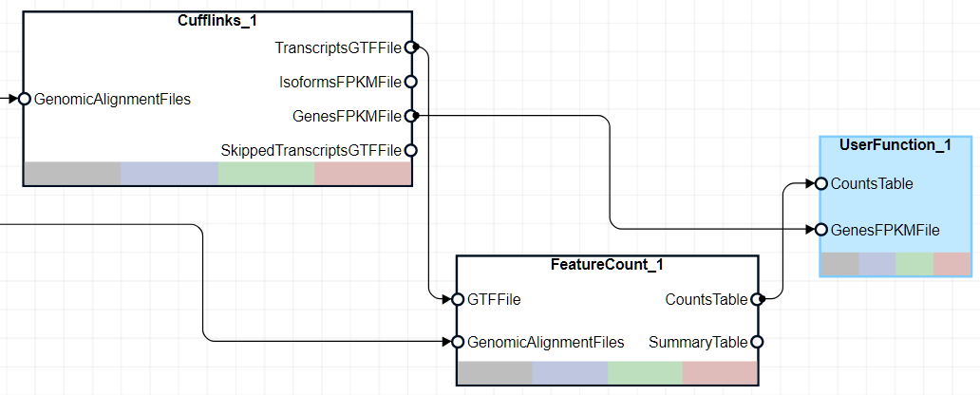This screenshot has height=395, width=980.
Task: Click the red status swatch on Cufflinks_1
Action: click(363, 173)
